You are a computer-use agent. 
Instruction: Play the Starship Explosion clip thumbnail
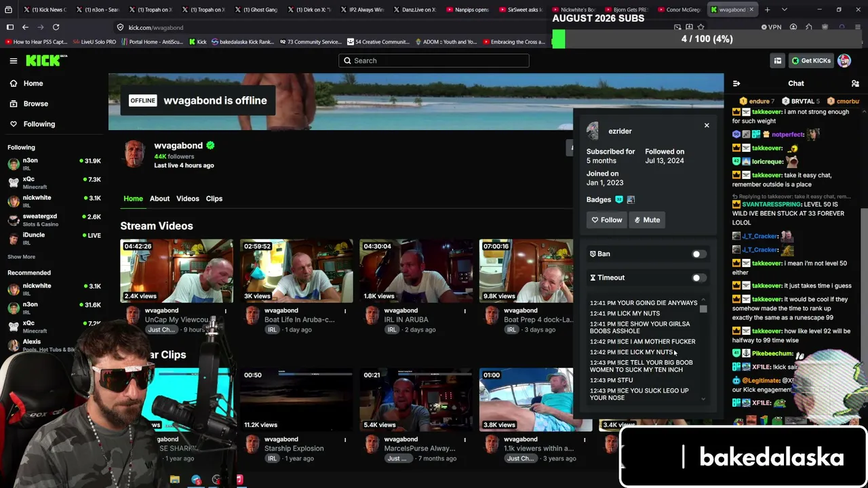pos(296,400)
